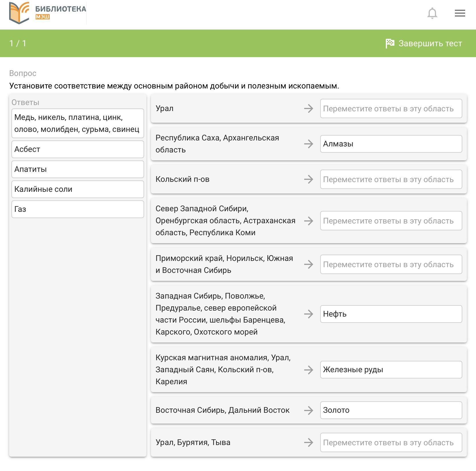
Task: Click the checkered flag finish icon
Action: click(x=390, y=43)
